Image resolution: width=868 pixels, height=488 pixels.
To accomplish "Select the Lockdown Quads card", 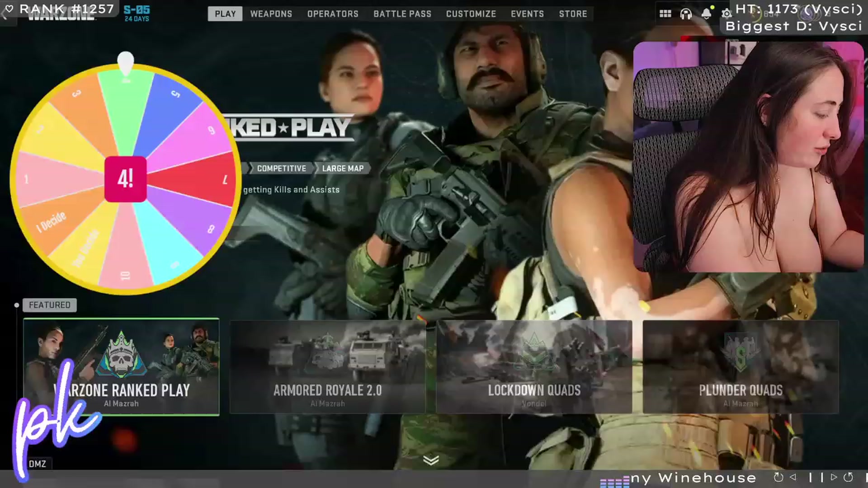I will (534, 367).
